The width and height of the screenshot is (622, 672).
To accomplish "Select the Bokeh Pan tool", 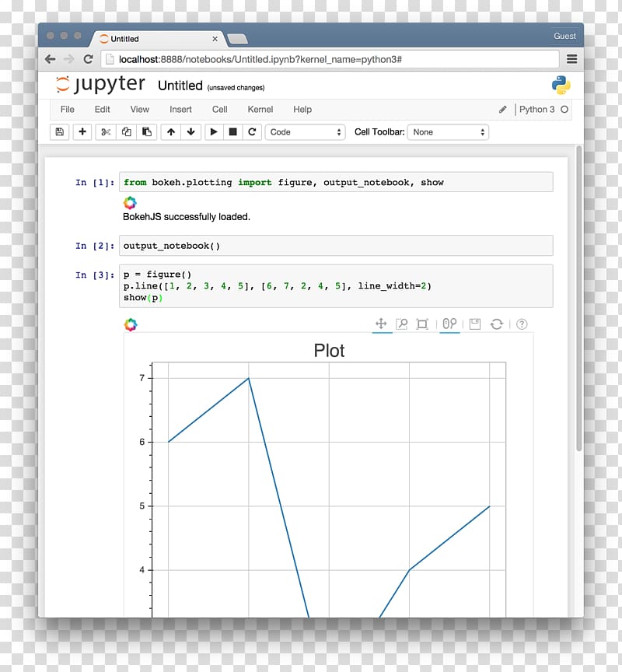I will [x=381, y=324].
